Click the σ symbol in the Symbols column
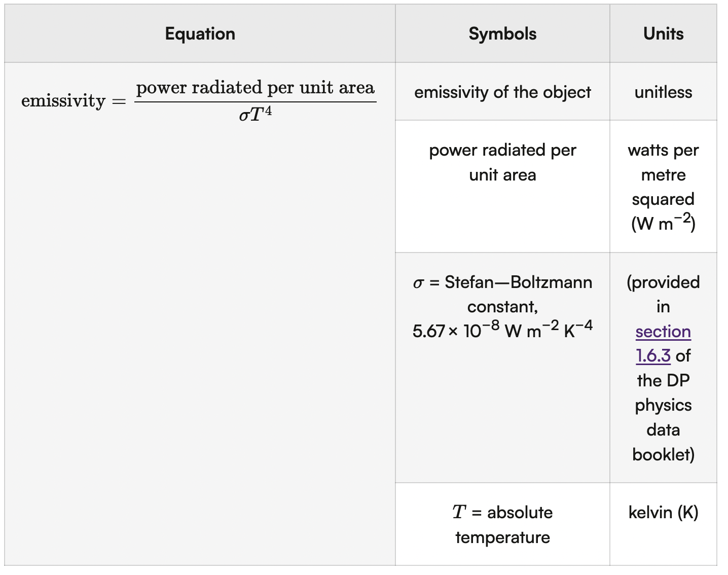This screenshot has width=728, height=575. click(x=418, y=282)
